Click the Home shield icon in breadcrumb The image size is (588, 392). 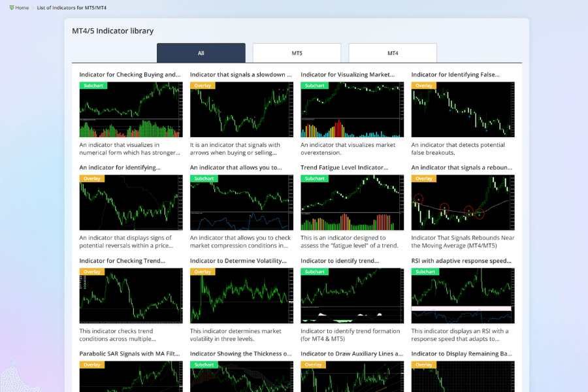(x=12, y=7)
